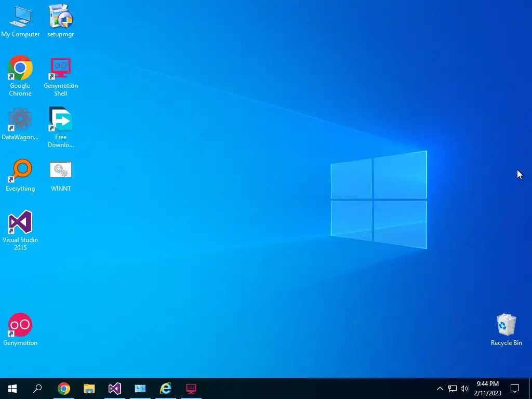The image size is (532, 399).
Task: Select the DataWagon desktop shortcut
Action: (x=20, y=124)
